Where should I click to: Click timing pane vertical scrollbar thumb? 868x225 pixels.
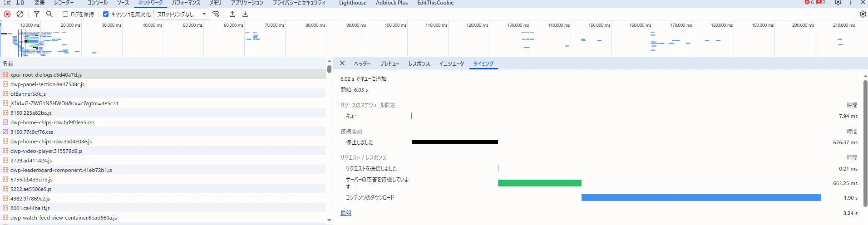point(865,144)
